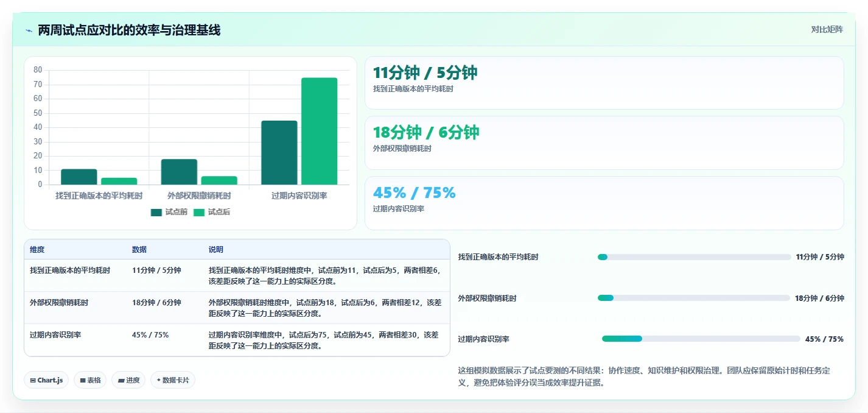This screenshot has width=868, height=413.
Task: Click the 试点前 bar for 找到正确版本的平均耗时
Action: coord(79,177)
